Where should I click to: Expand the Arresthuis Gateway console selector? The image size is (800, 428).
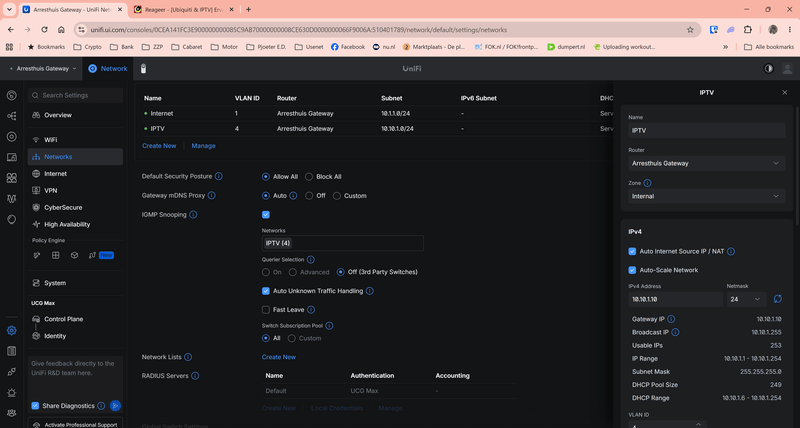click(43, 68)
